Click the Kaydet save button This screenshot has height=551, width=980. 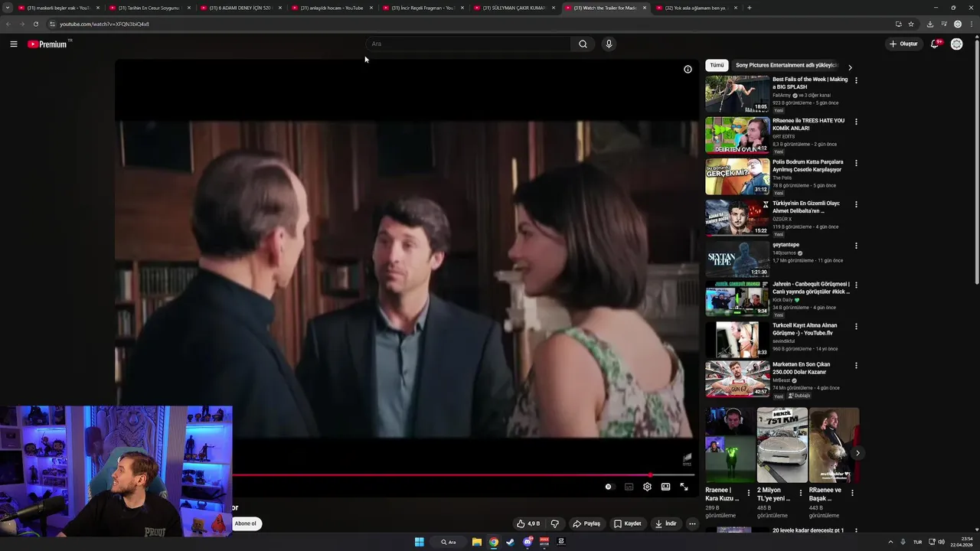click(628, 523)
